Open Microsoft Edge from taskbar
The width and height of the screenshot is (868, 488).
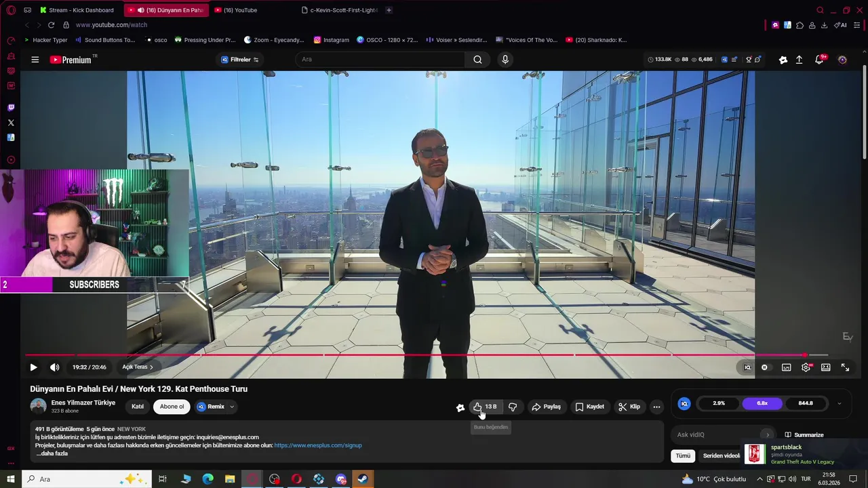208,479
